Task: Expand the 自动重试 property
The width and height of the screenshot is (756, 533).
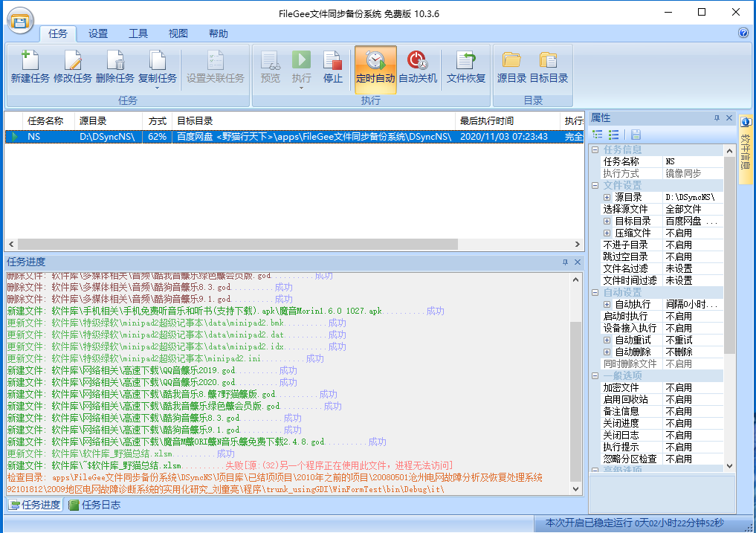Action: (607, 340)
